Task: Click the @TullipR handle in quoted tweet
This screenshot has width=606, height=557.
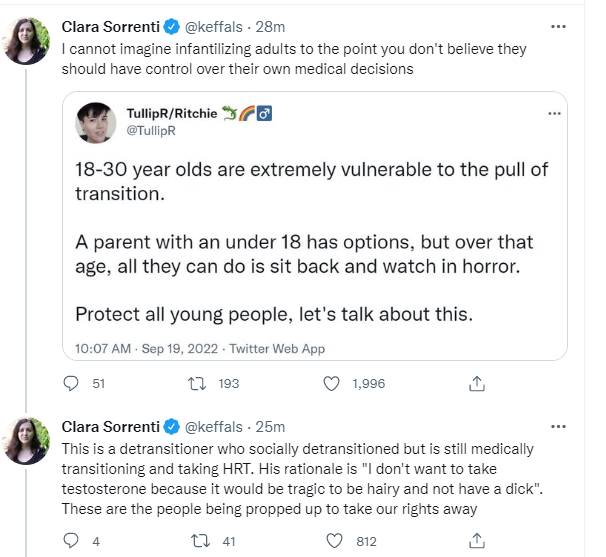Action: [x=150, y=129]
